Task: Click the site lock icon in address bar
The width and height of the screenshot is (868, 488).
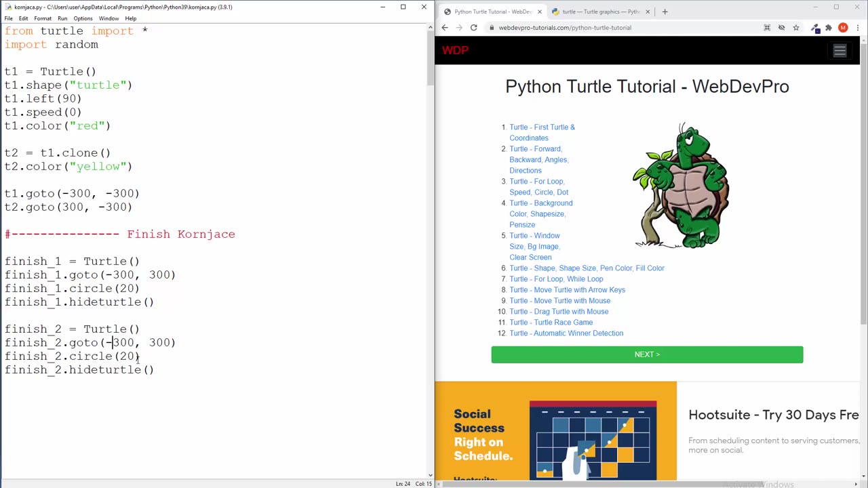Action: [x=491, y=28]
